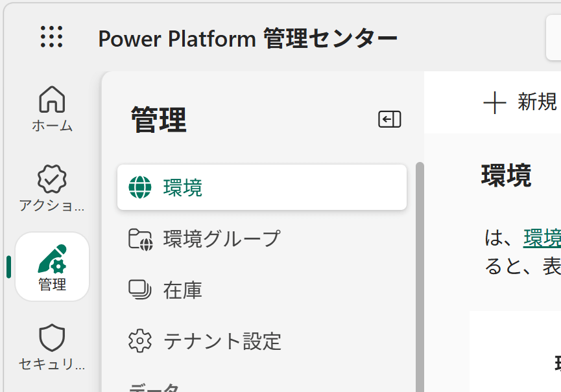Open the 在庫 navigation entry
Image resolution: width=561 pixels, height=392 pixels.
coord(183,290)
